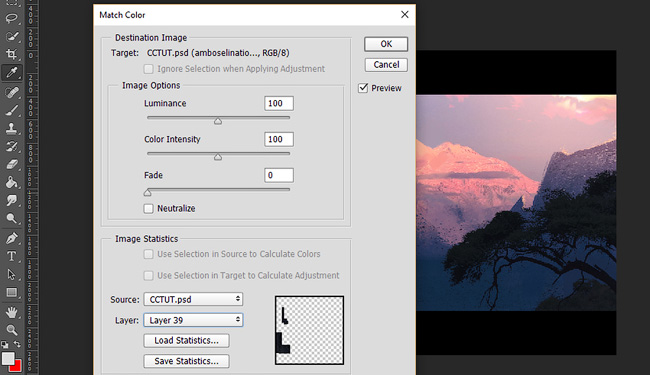Select the Smudge finger tool

point(12,201)
